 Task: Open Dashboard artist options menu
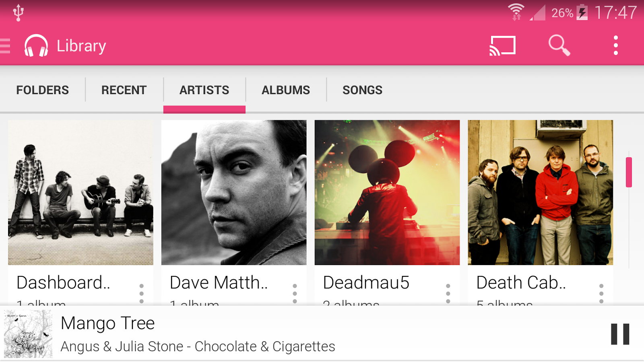tap(142, 293)
